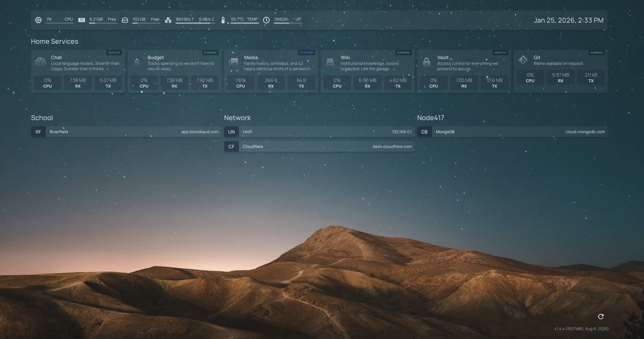Click the HEALTHY badge on the Chat card
The image size is (644, 339).
(114, 52)
